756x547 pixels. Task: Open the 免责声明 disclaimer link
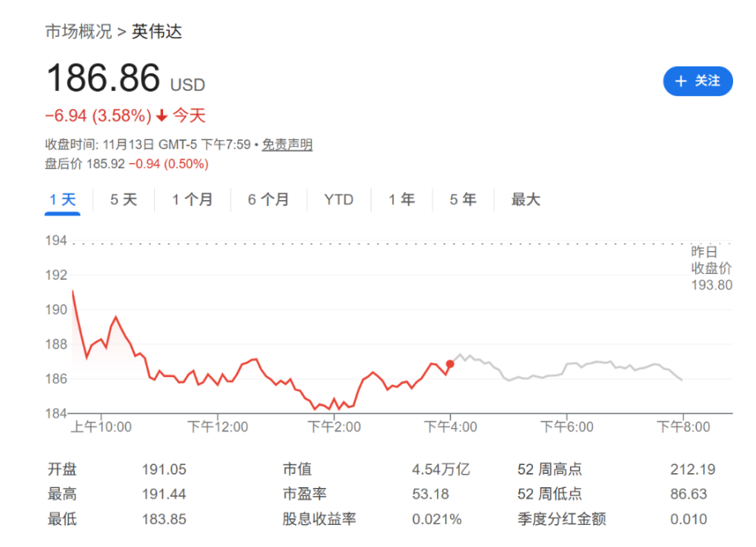click(x=285, y=144)
